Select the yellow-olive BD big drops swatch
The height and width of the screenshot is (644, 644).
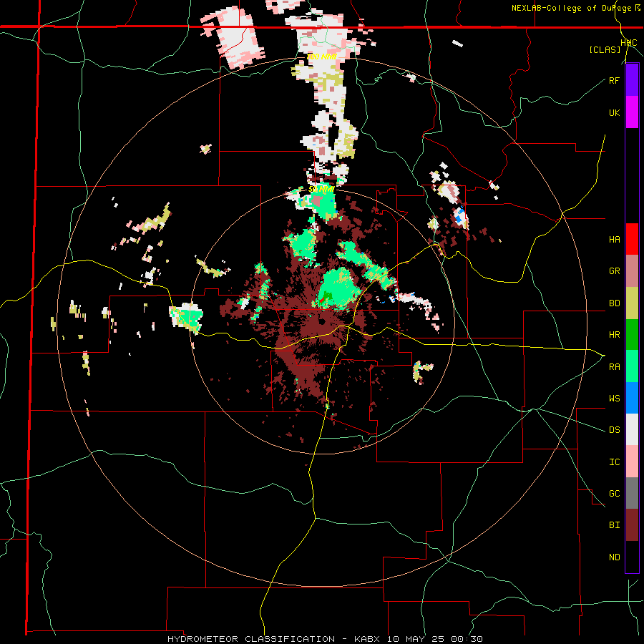coord(632,303)
